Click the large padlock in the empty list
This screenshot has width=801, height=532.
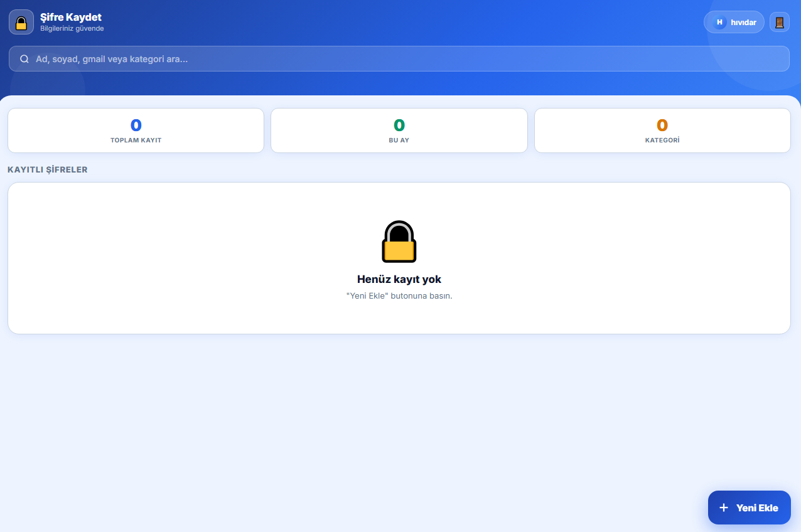point(399,242)
